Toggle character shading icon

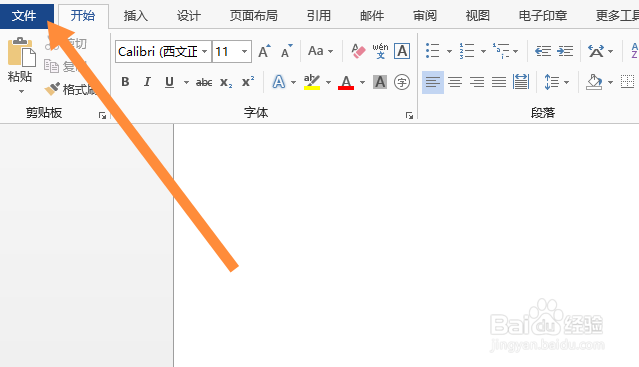click(x=380, y=82)
